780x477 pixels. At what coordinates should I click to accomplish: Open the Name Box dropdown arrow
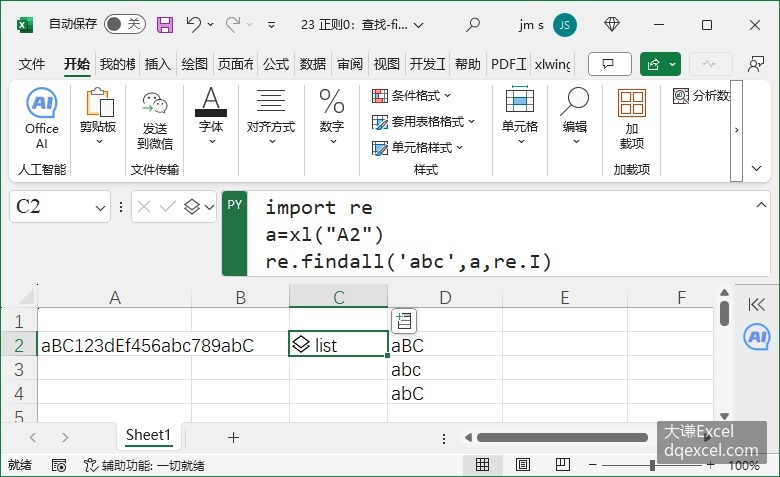(100, 207)
